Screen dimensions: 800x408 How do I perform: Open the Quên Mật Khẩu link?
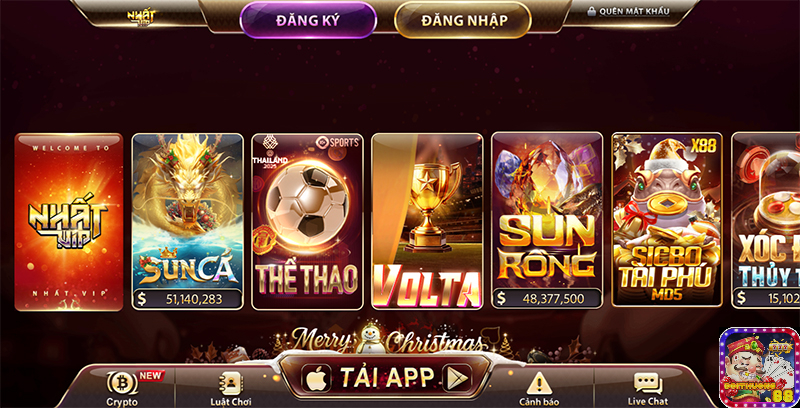click(x=634, y=11)
